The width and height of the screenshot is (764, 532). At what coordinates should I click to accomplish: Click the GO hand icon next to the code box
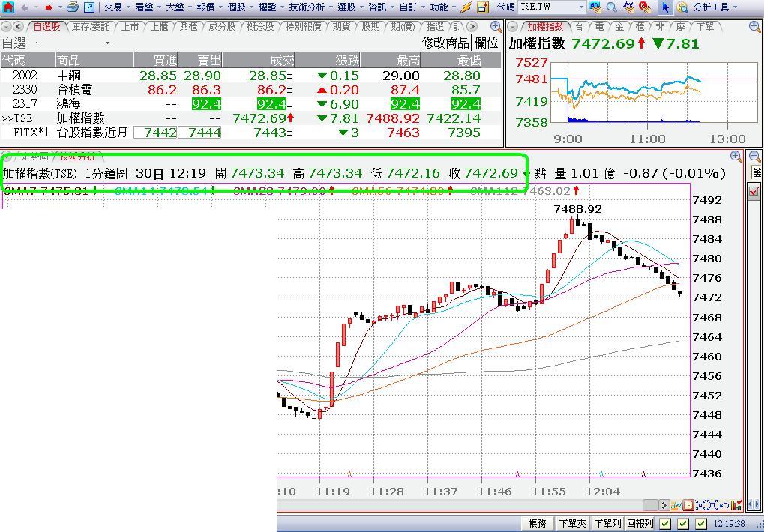595,7
